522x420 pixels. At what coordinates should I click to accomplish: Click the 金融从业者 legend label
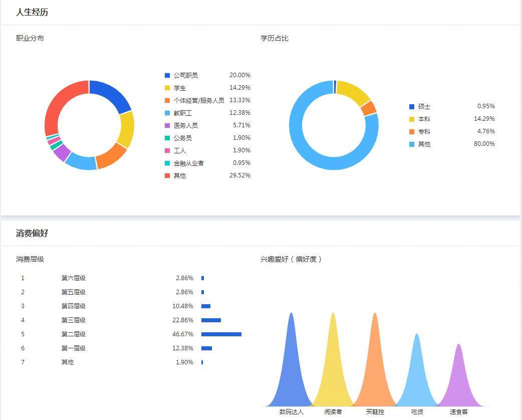188,163
